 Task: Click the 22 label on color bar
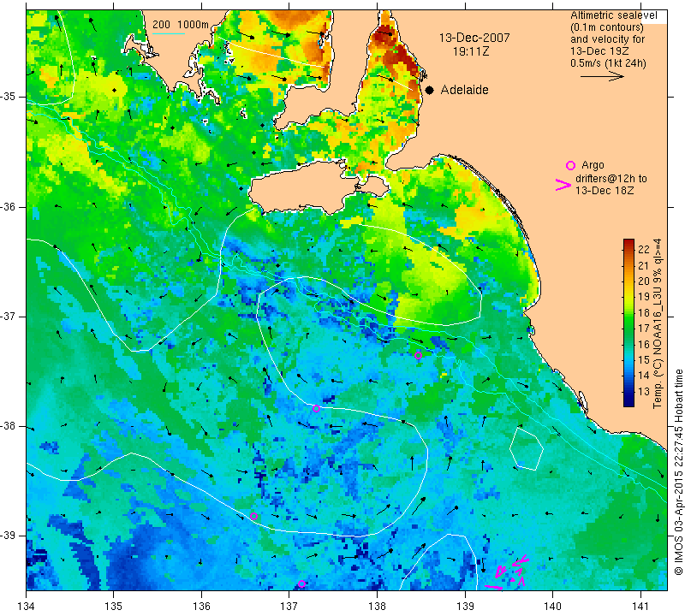pos(644,250)
